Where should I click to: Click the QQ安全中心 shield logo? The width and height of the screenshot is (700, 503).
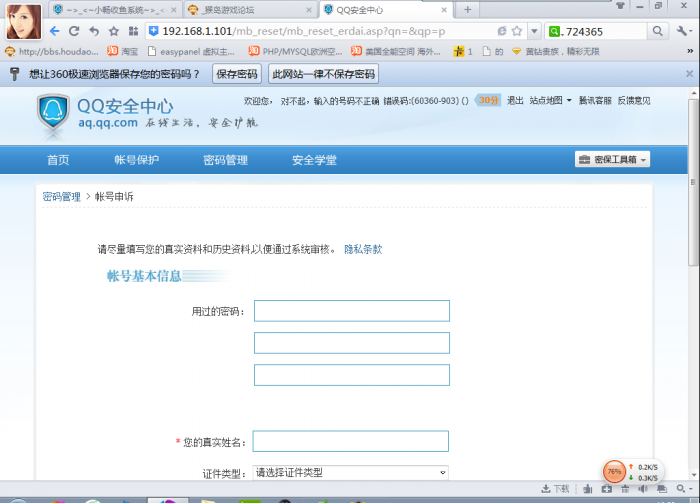click(53, 113)
